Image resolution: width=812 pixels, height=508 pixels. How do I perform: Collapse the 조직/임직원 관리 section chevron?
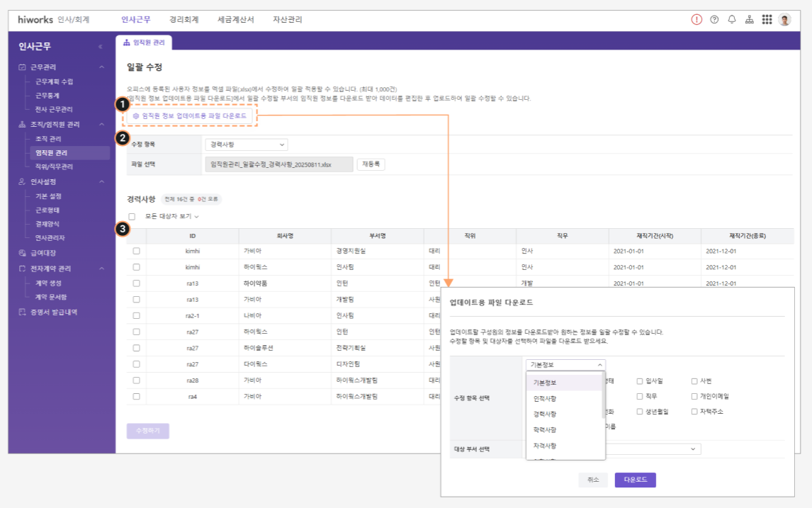click(101, 124)
